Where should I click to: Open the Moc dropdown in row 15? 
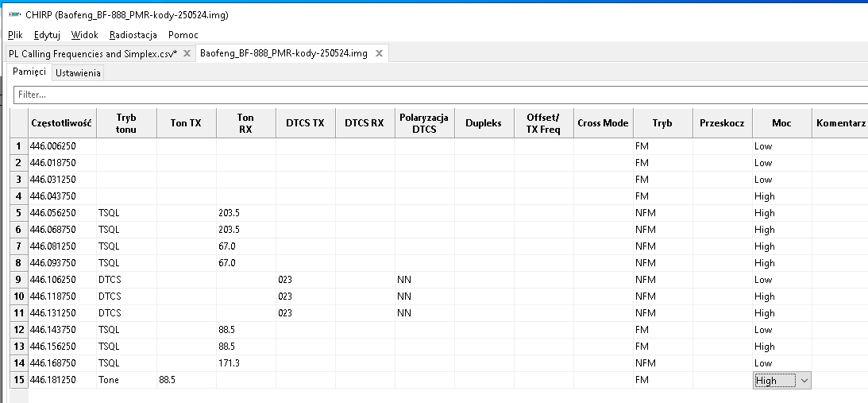[804, 381]
